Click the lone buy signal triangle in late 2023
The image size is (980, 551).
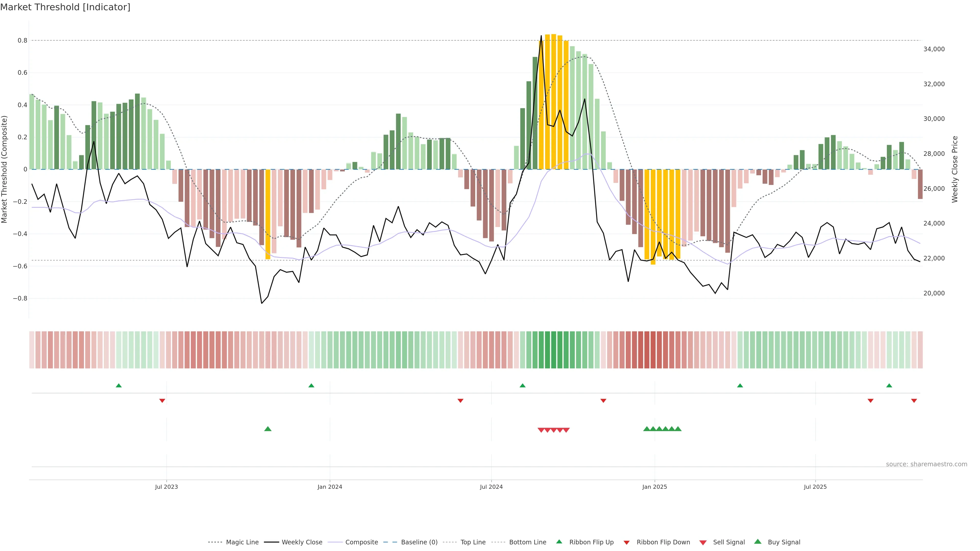(268, 429)
